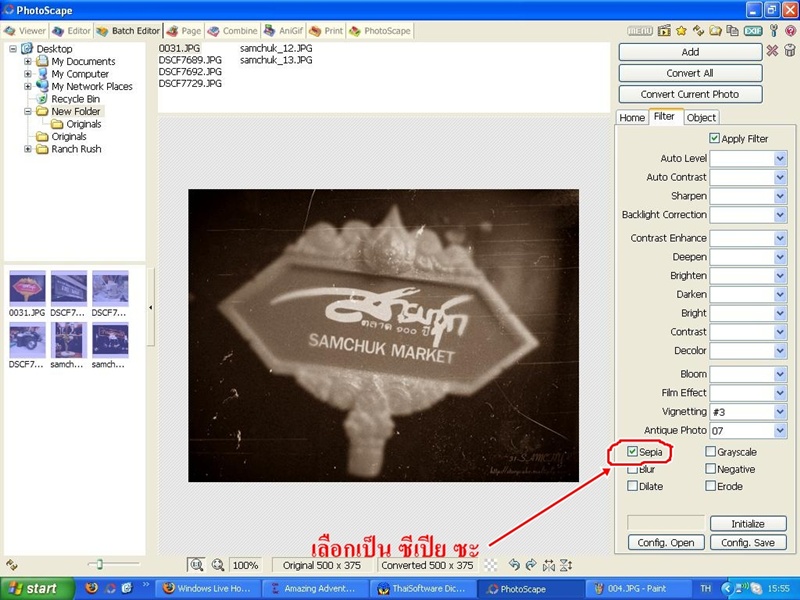This screenshot has width=800, height=600.
Task: Enable the Erode checkbox
Action: tap(710, 486)
